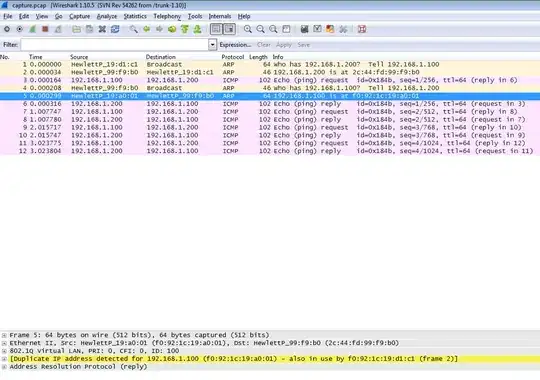The height and width of the screenshot is (380, 540).
Task: Open a capture file icon
Action: 76,29
